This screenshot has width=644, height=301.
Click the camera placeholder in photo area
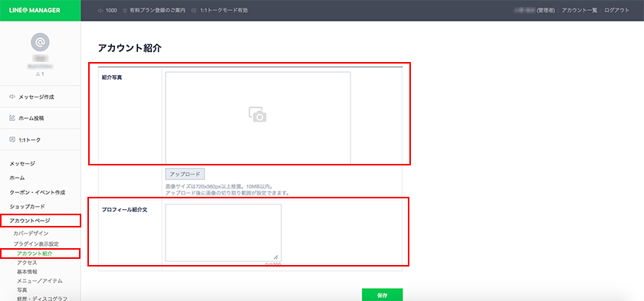pos(258,115)
